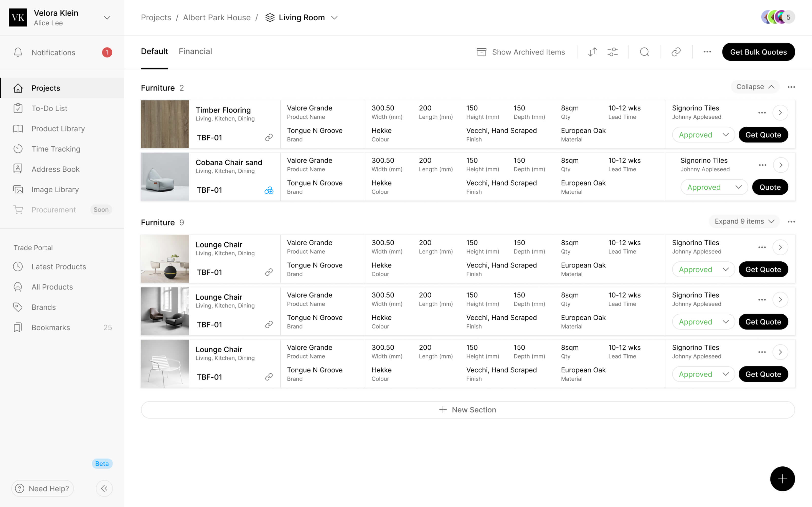
Task: Click the Cobana Chair sand thumbnail
Action: click(165, 177)
